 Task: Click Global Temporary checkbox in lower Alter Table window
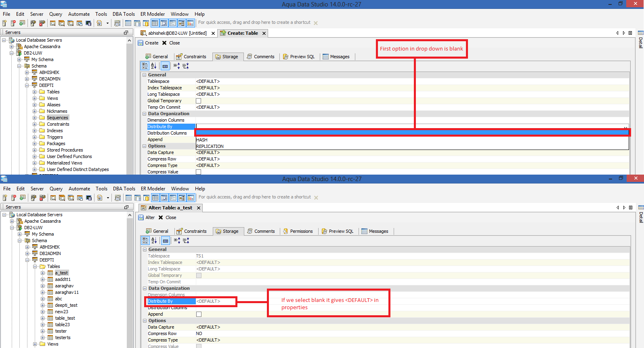click(x=199, y=276)
